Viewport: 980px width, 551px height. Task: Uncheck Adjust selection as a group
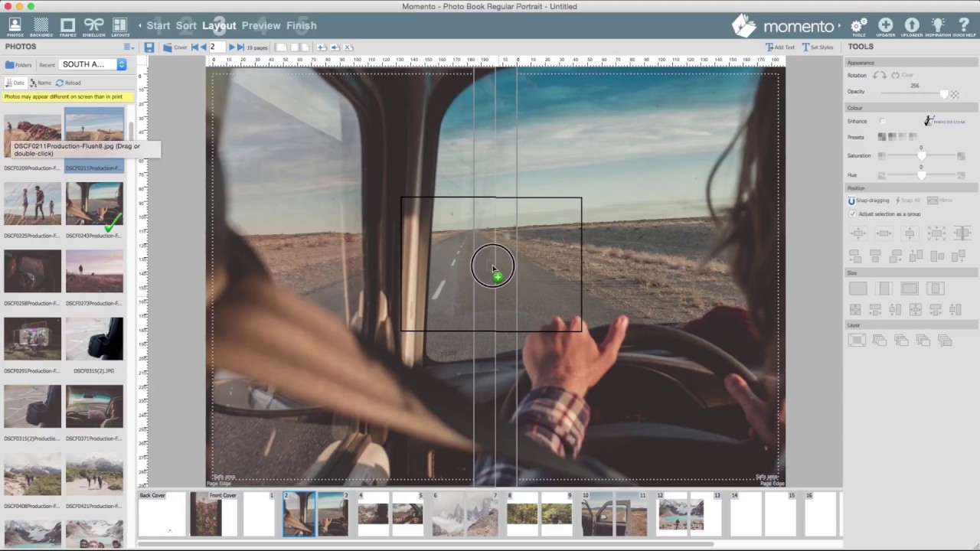coord(852,214)
